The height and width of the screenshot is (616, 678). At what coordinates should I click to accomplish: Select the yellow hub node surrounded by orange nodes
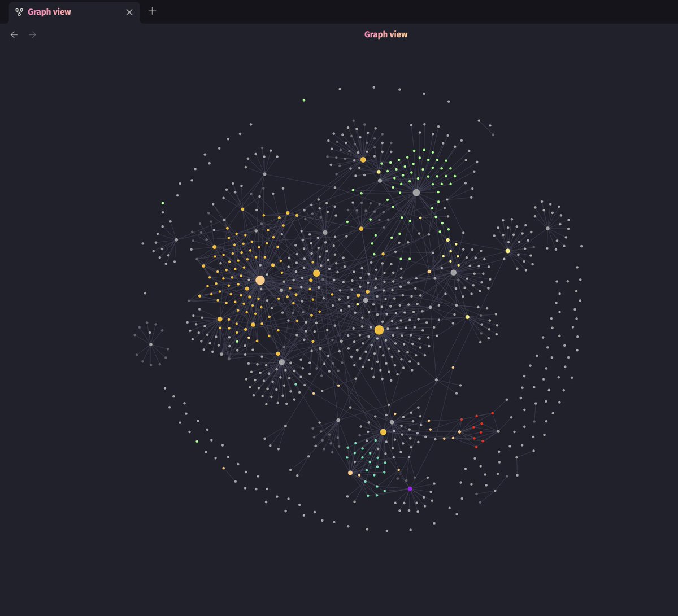coord(259,279)
